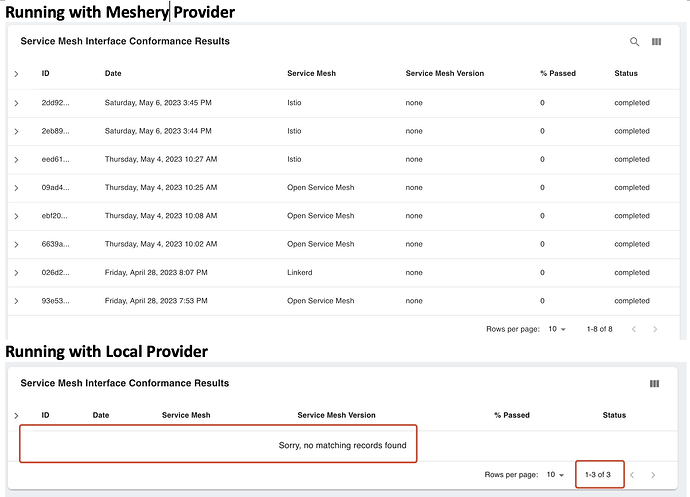Click Istio cell in row 2dd92...
690x497 pixels.
tap(294, 103)
